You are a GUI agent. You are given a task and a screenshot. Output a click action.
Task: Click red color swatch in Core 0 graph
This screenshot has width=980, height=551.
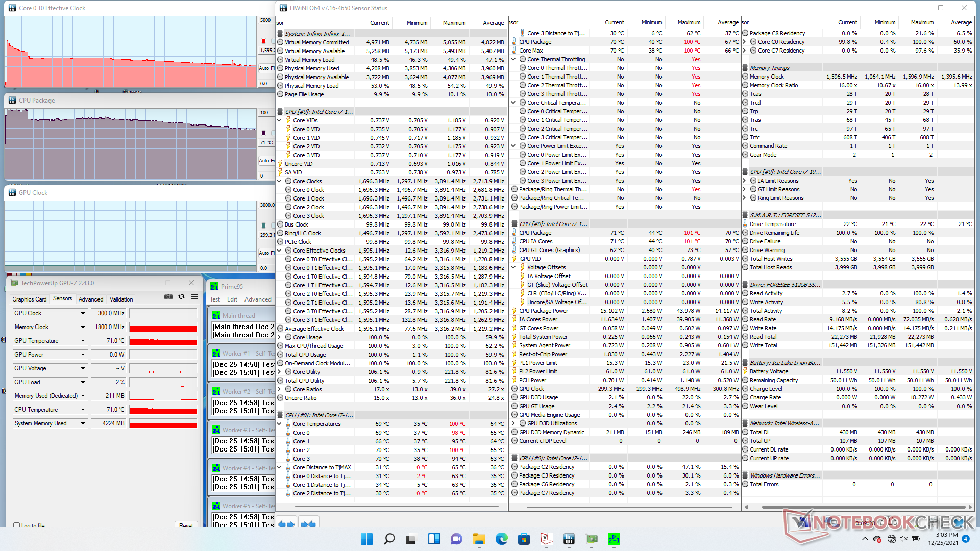pyautogui.click(x=264, y=41)
